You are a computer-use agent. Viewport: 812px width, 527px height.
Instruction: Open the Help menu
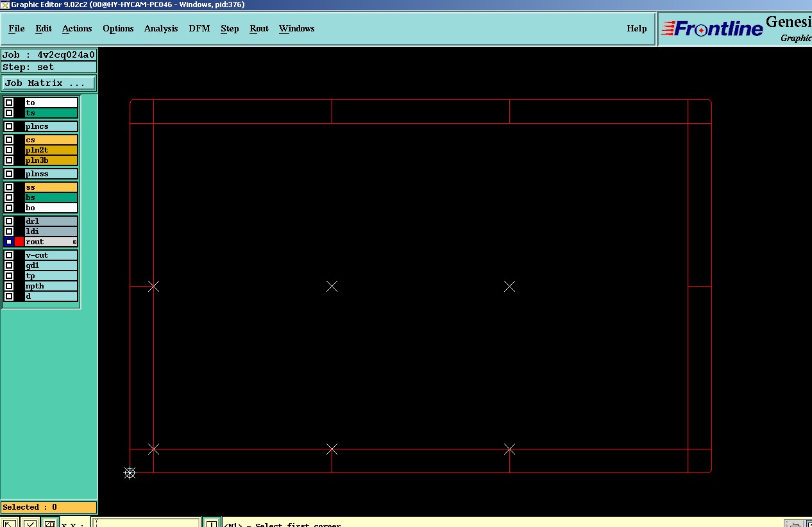click(x=636, y=28)
